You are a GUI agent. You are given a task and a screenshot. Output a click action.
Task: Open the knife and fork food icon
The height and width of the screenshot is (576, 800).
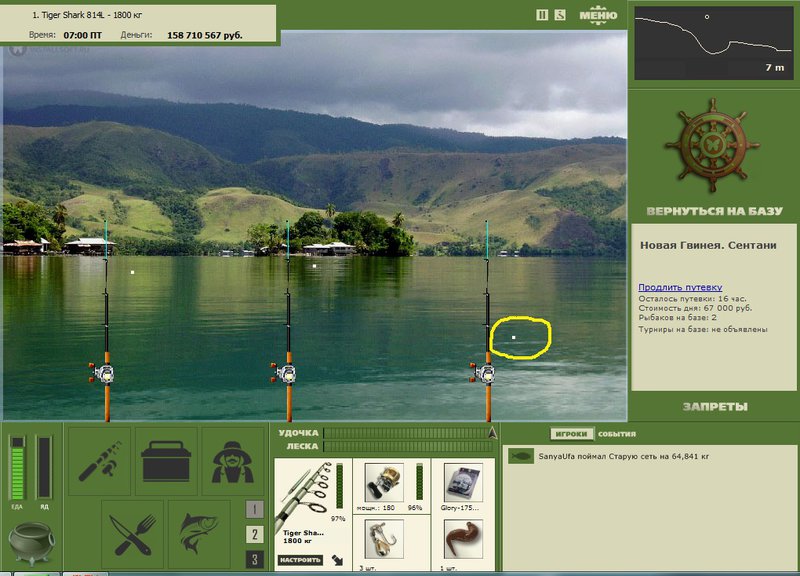(x=133, y=534)
